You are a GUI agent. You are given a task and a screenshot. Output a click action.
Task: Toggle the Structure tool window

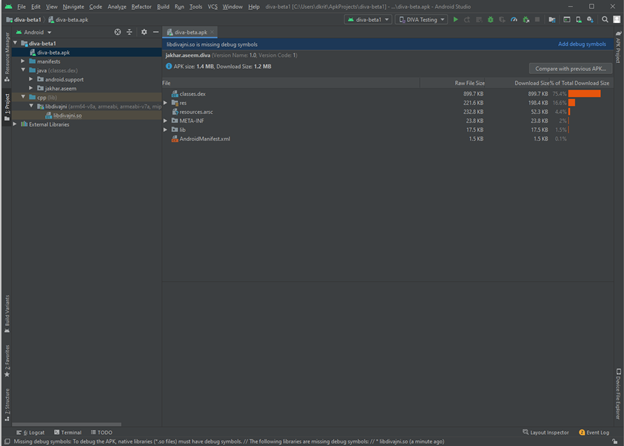tap(7, 405)
